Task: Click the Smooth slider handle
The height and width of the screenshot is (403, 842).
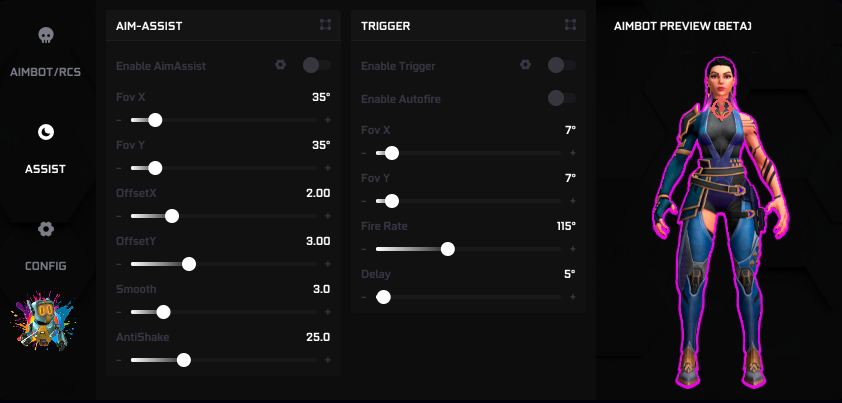Action: 164,312
